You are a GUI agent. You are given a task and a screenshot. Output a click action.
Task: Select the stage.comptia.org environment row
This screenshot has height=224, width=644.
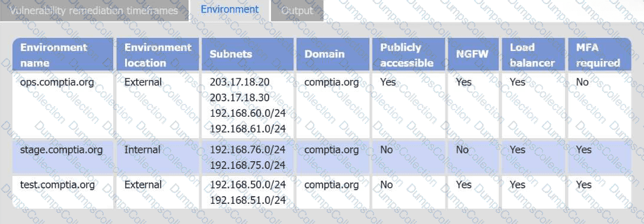click(x=321, y=157)
